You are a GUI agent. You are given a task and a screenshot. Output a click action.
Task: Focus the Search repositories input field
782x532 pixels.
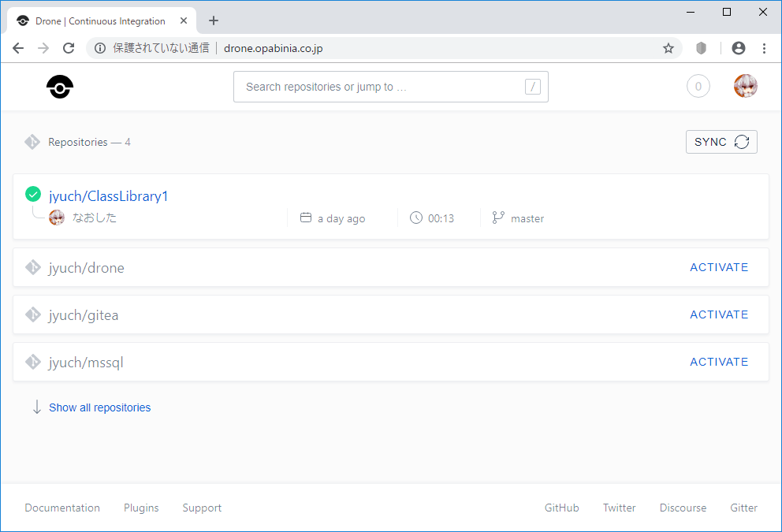390,87
